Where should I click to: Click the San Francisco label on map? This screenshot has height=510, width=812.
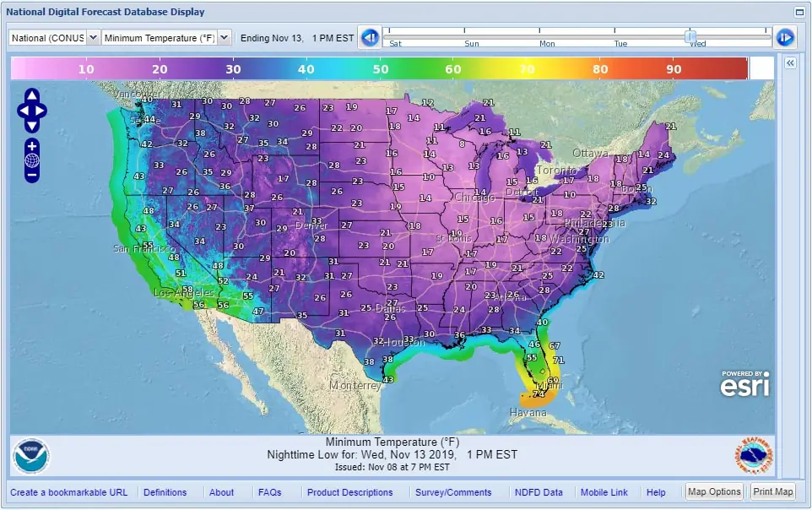tap(144, 249)
